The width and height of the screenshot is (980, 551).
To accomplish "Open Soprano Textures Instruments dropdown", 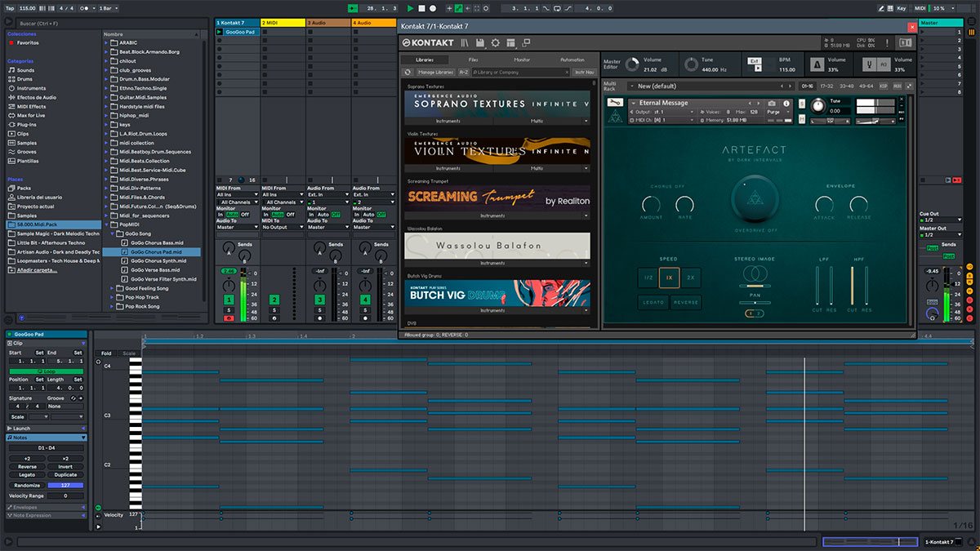I will click(x=448, y=121).
